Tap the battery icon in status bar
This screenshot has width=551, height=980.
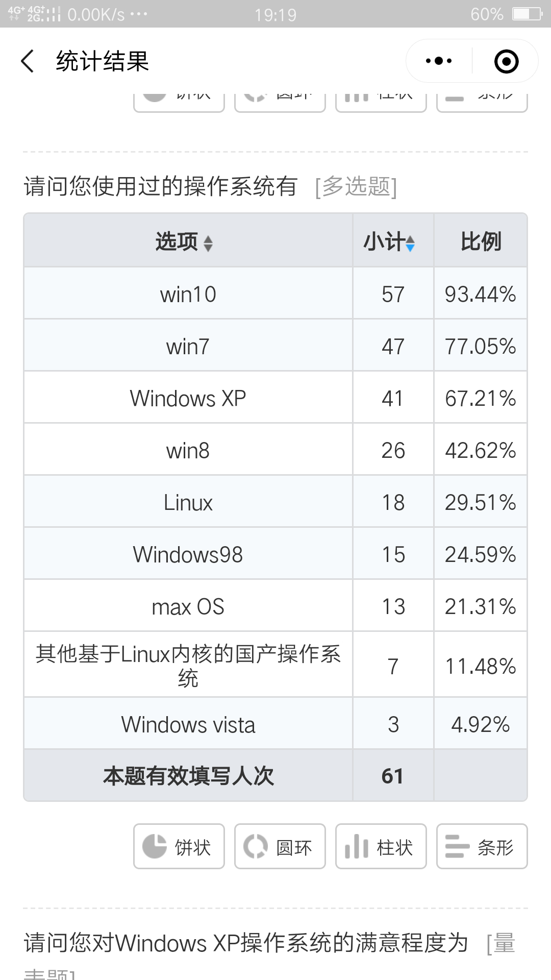[527, 14]
